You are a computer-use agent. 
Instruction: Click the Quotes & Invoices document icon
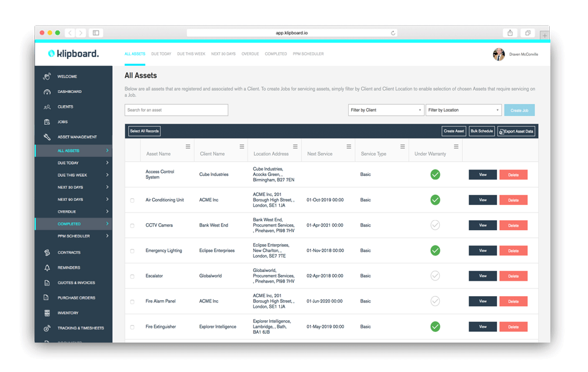point(47,283)
